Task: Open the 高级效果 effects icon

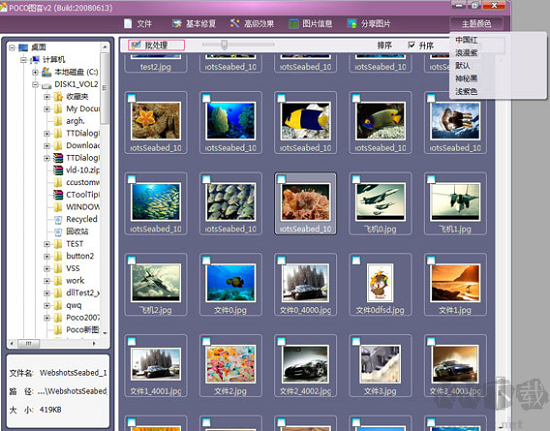Action: point(235,23)
